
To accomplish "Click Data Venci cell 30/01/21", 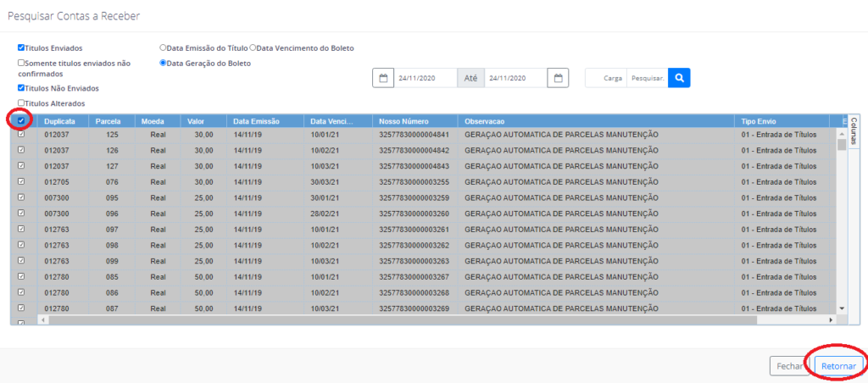I will click(338, 197).
